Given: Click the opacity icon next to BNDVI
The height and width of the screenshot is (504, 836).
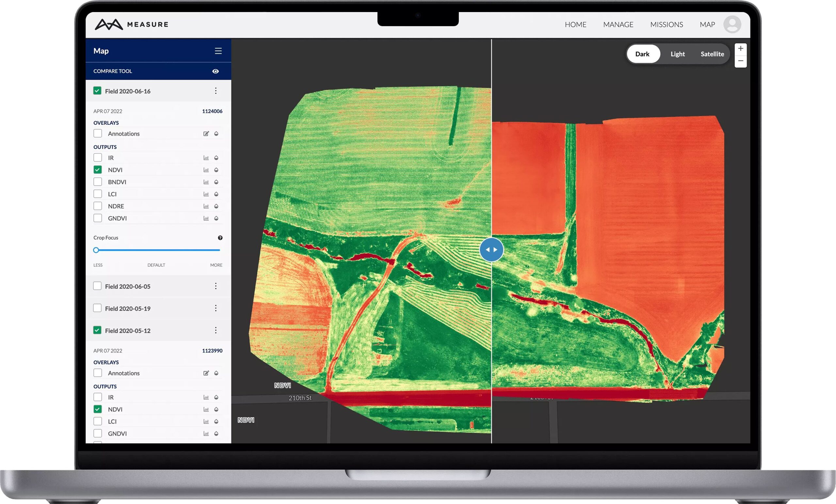Looking at the screenshot, I should [x=216, y=182].
